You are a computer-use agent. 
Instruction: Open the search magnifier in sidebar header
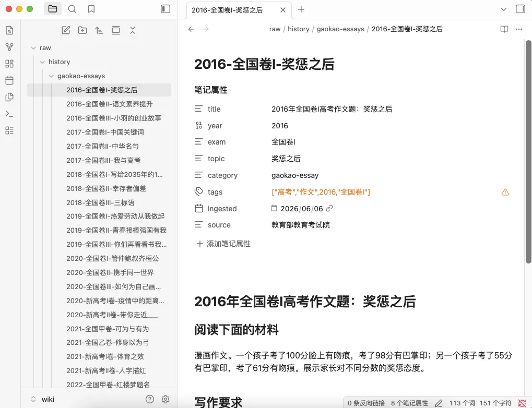pos(72,9)
